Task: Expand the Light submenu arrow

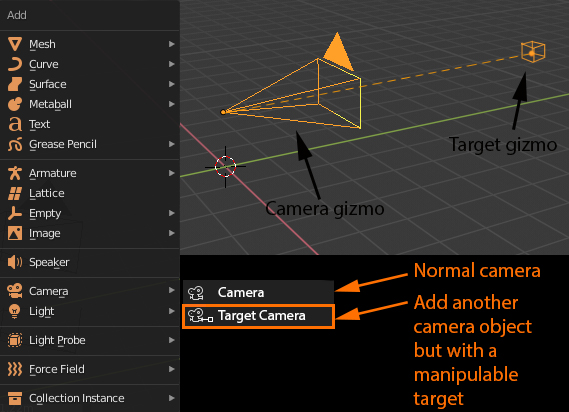Action: (172, 311)
